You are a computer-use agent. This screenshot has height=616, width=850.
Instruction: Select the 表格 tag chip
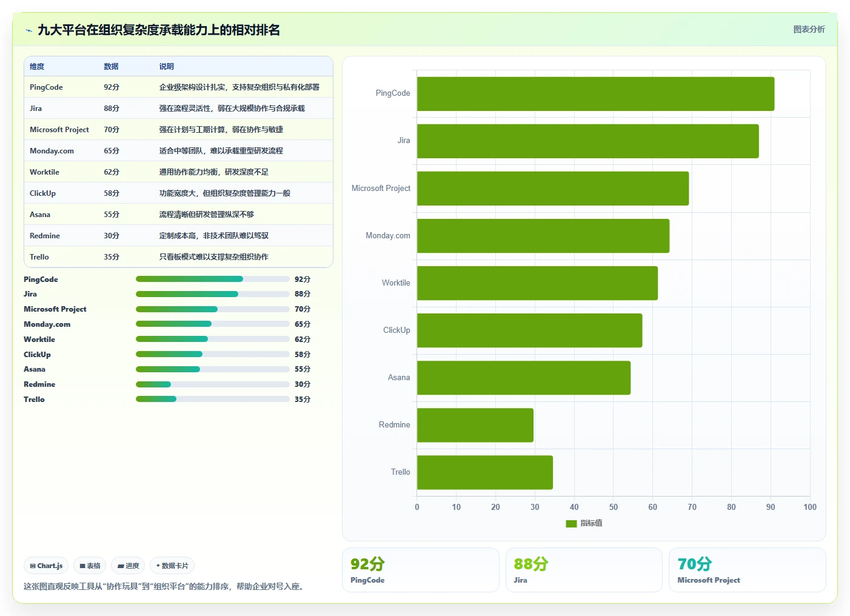click(x=90, y=566)
